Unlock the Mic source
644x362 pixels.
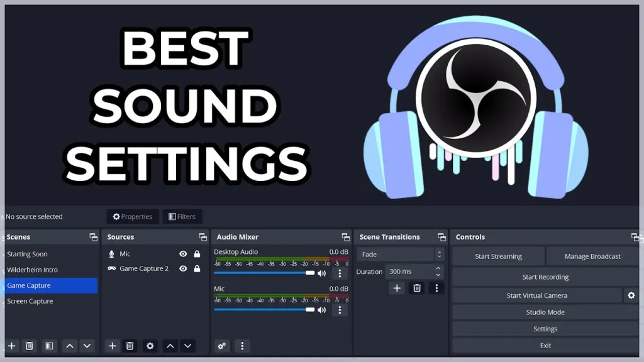[197, 254]
